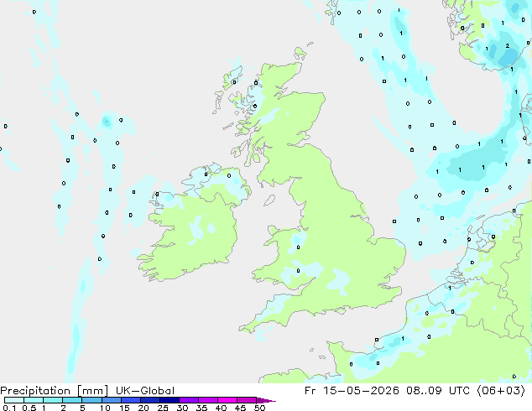Click the 'UK-Global' model name text

click(145, 391)
